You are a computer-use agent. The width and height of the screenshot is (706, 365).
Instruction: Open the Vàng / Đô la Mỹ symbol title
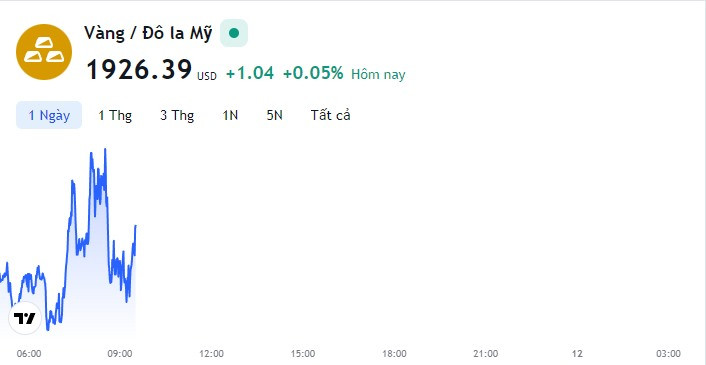[148, 34]
